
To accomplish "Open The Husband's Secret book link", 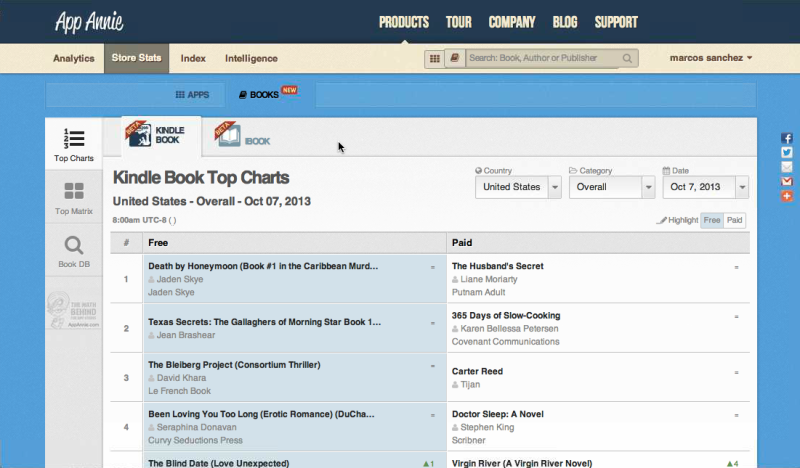I will [x=497, y=266].
